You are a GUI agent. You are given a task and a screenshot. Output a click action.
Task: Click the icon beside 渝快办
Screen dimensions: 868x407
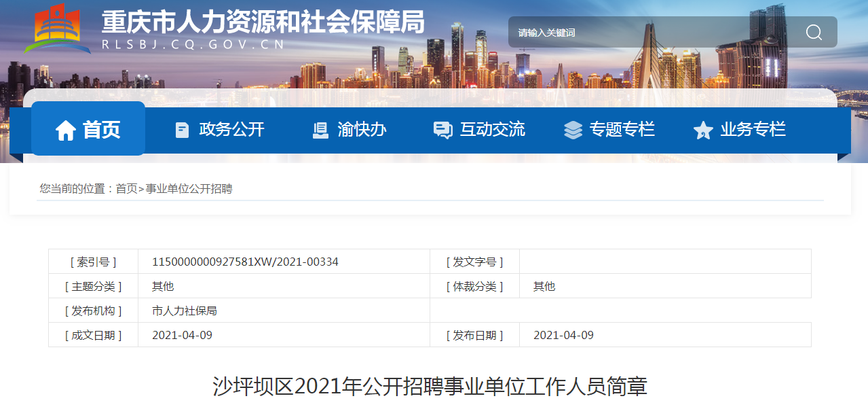click(320, 130)
